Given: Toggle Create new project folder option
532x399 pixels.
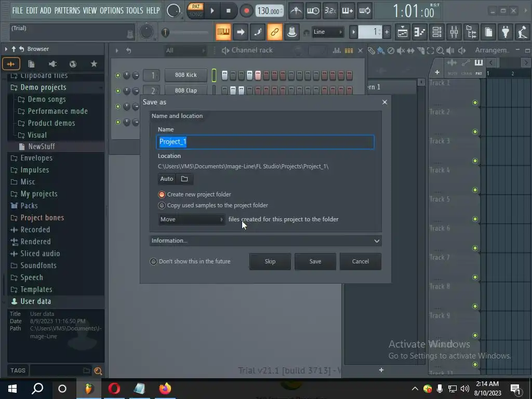Looking at the screenshot, I should tap(162, 194).
